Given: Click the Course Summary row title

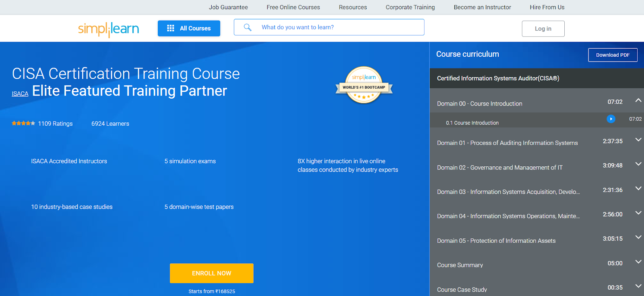Looking at the screenshot, I should coord(460,265).
